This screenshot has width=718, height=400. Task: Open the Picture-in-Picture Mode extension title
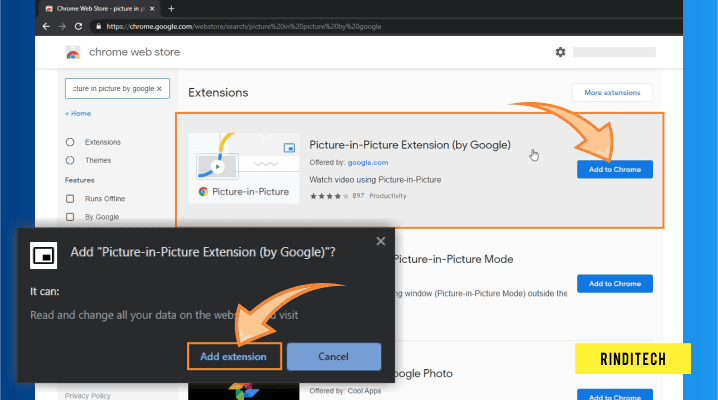(x=454, y=259)
